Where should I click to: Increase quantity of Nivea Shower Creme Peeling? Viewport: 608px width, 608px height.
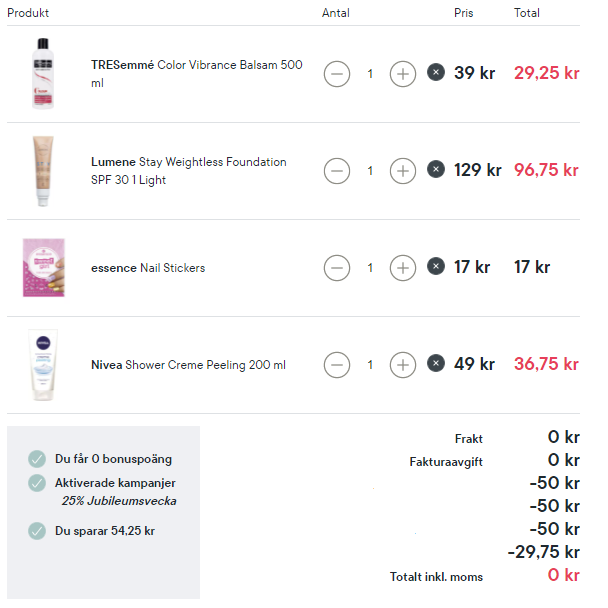click(402, 364)
